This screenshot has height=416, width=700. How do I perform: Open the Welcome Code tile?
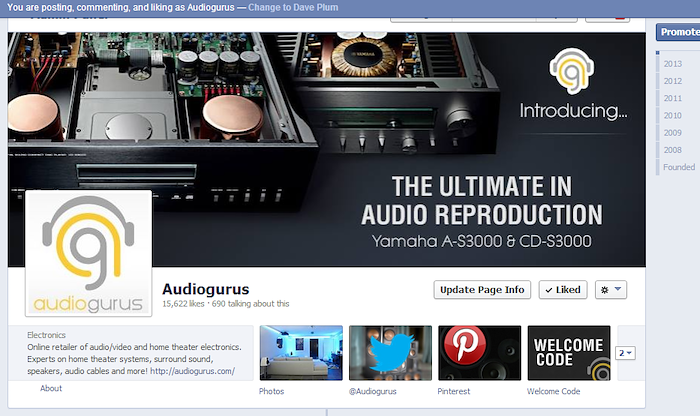point(569,353)
